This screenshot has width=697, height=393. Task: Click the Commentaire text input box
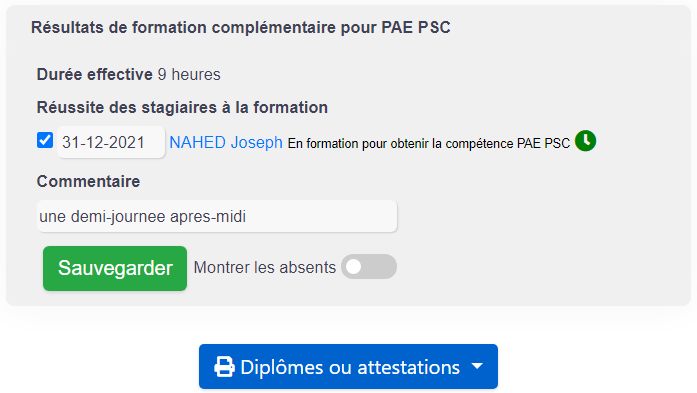[217, 216]
